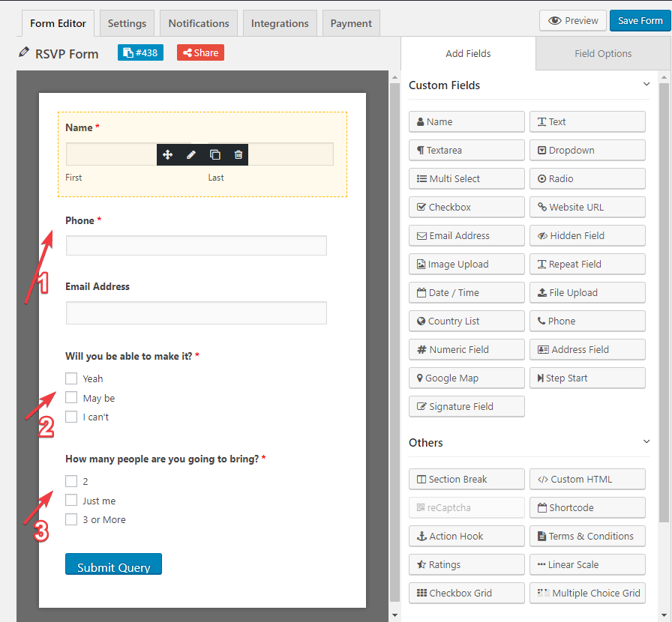Add a Date / Time field

(x=466, y=292)
